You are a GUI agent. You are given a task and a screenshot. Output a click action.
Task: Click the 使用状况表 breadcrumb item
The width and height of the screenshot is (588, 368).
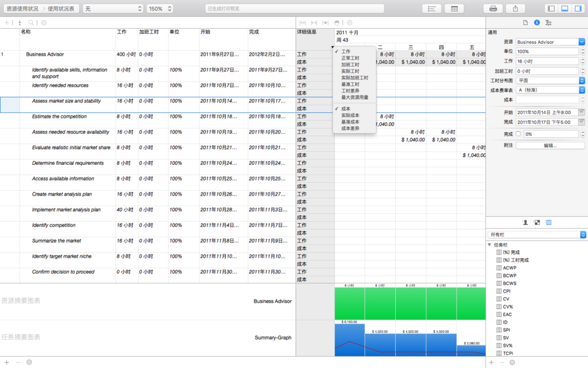pyautogui.click(x=62, y=8)
